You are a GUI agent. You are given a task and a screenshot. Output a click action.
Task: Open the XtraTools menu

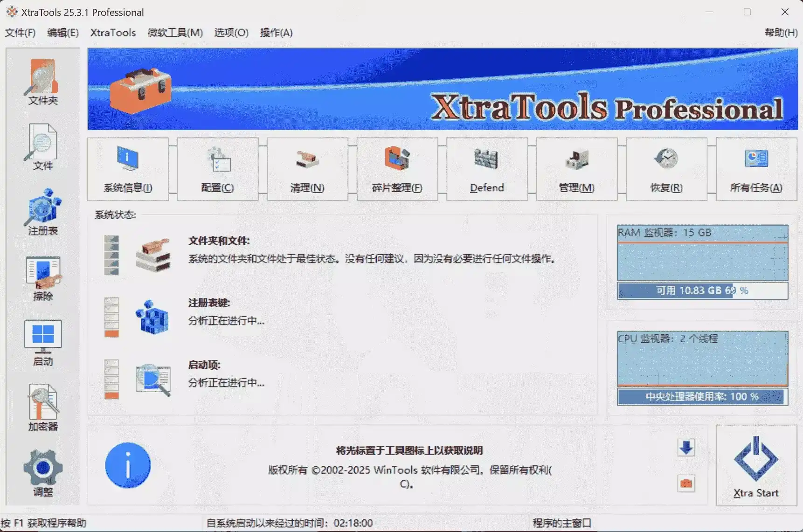coord(113,33)
